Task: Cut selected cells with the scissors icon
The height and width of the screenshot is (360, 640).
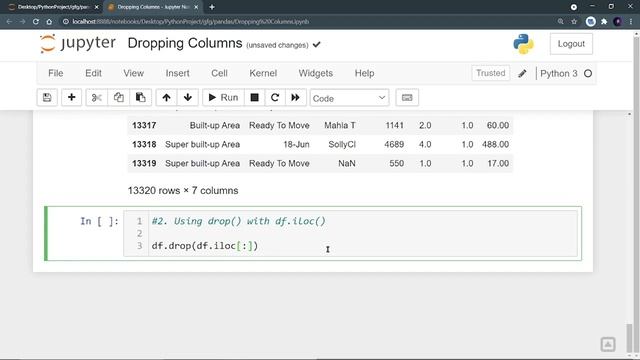Action: tap(97, 98)
